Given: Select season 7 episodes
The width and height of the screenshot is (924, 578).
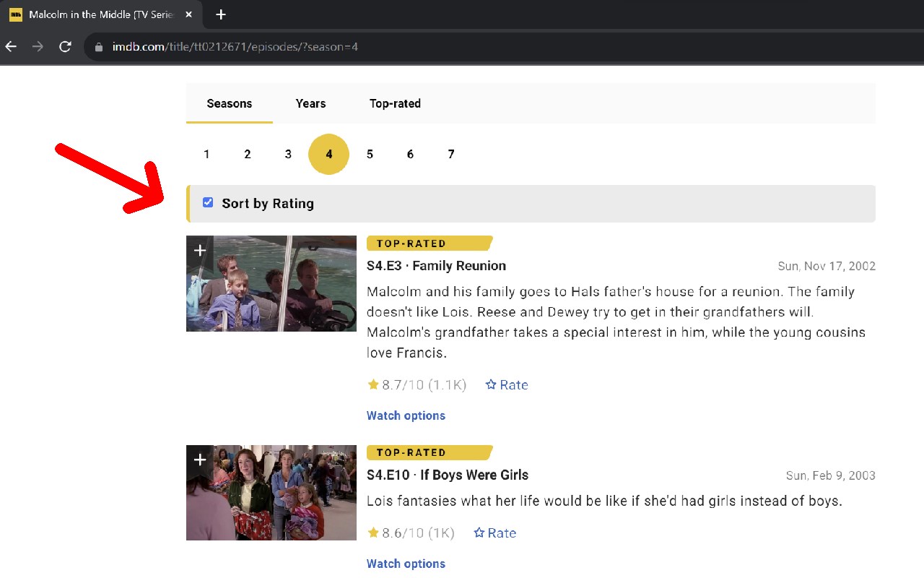Looking at the screenshot, I should tap(451, 154).
